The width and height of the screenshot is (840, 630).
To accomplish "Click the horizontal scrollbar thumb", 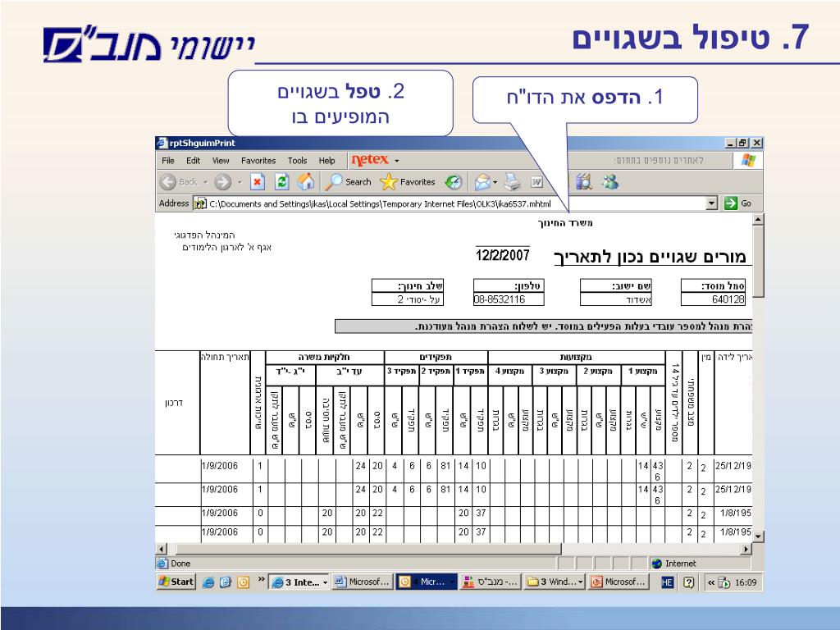I will pyautogui.click(x=368, y=549).
